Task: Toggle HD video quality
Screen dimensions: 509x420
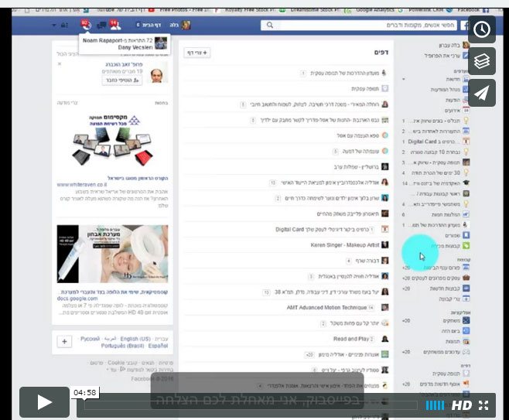Action: coord(462,405)
